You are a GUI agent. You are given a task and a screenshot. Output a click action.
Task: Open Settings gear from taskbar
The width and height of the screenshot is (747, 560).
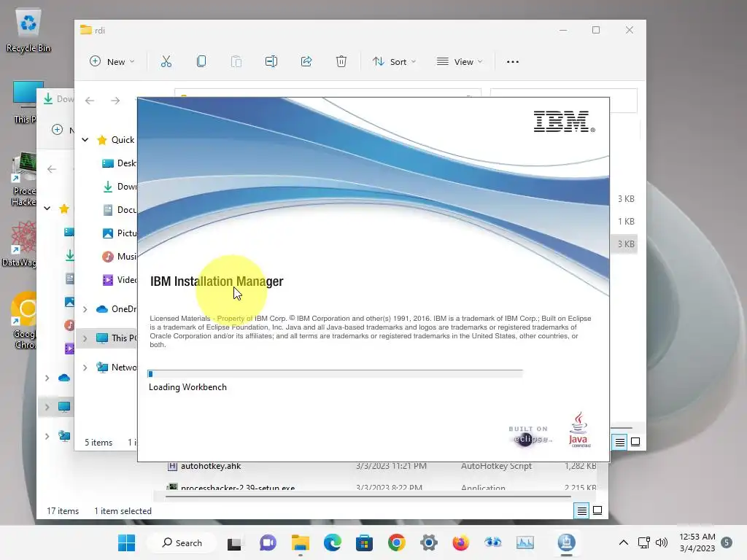(428, 542)
